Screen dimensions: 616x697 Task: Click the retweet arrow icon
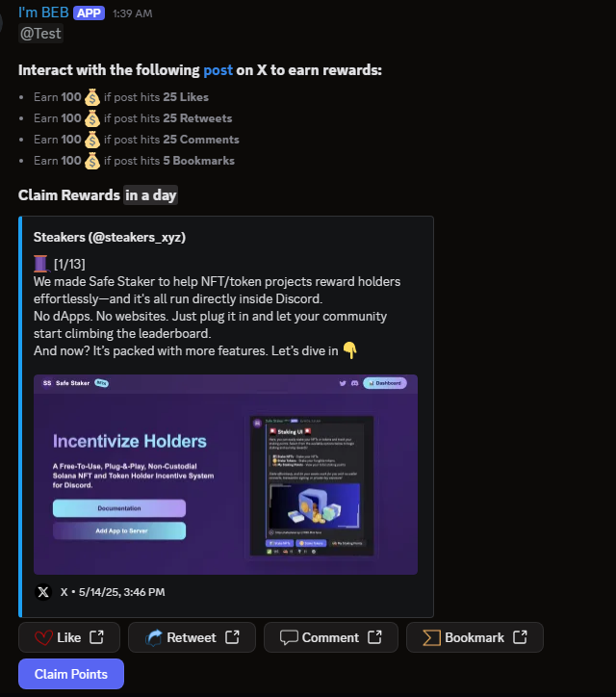coord(153,638)
